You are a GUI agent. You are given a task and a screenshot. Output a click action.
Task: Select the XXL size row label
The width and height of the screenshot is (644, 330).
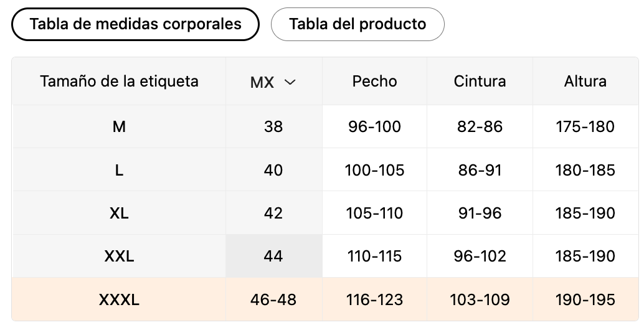pyautogui.click(x=119, y=256)
